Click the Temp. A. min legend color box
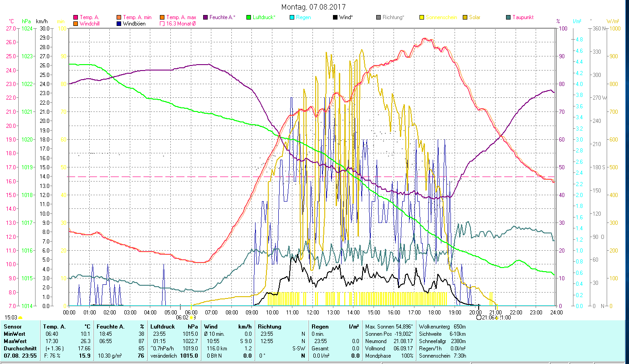Image resolution: width=629 pixels, height=364 pixels. [119, 17]
